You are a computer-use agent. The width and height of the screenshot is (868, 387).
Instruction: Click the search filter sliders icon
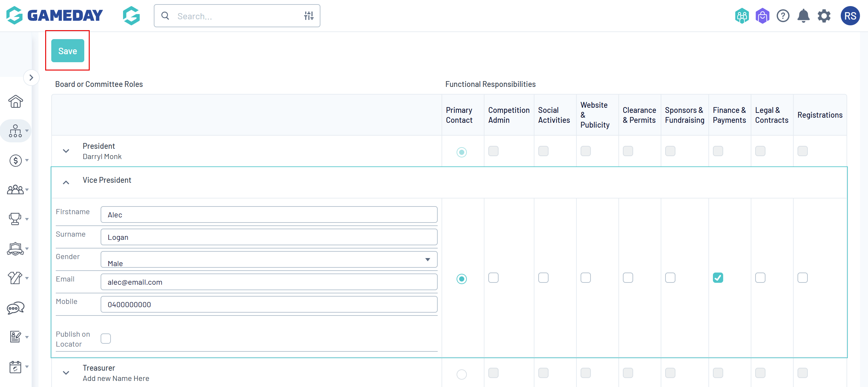[309, 16]
